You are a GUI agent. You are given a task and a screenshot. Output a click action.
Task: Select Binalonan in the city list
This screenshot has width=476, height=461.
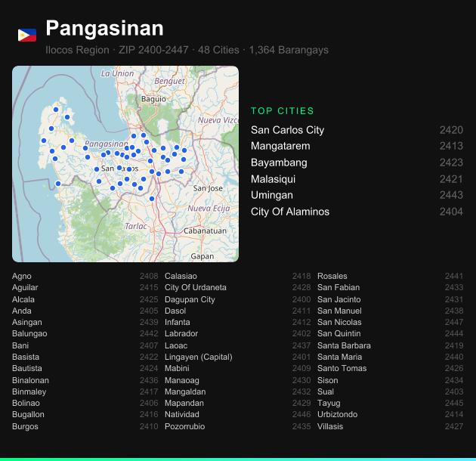point(85,380)
